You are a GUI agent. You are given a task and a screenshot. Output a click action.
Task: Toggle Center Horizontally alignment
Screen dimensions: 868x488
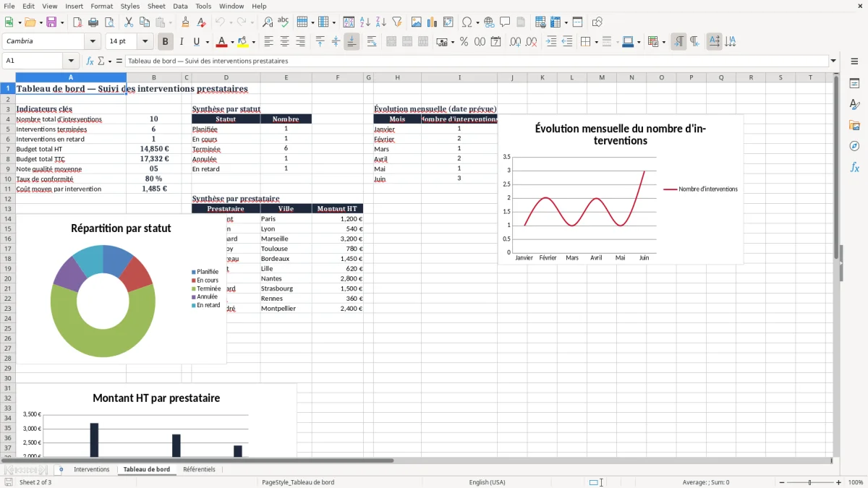284,42
